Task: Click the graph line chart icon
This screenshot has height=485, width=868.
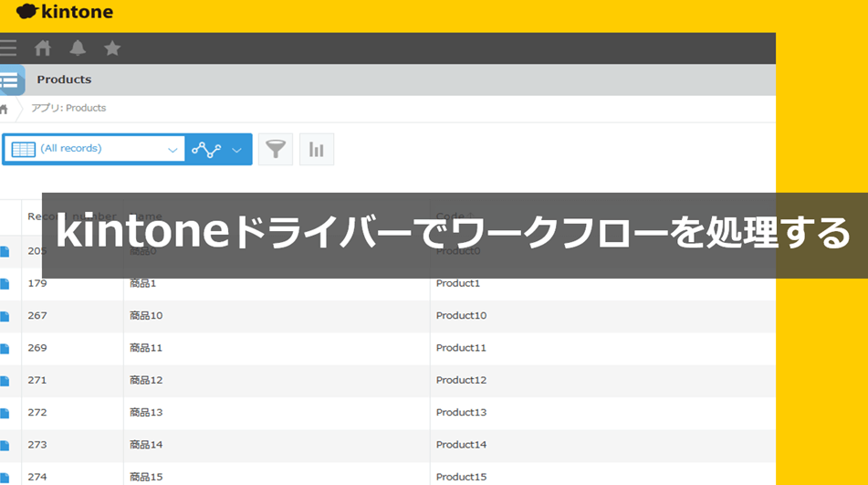Action: (x=206, y=150)
